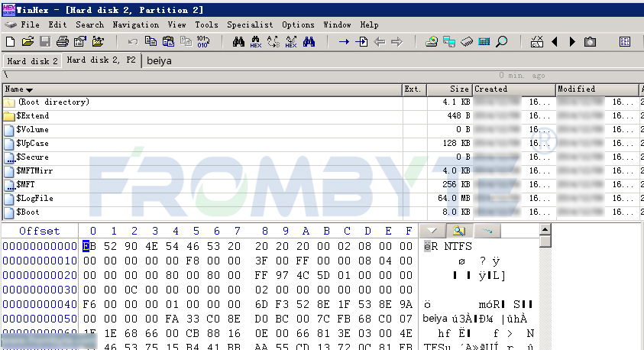Click the Created column header
Viewport: 644px width, 350px height.
tap(514, 89)
